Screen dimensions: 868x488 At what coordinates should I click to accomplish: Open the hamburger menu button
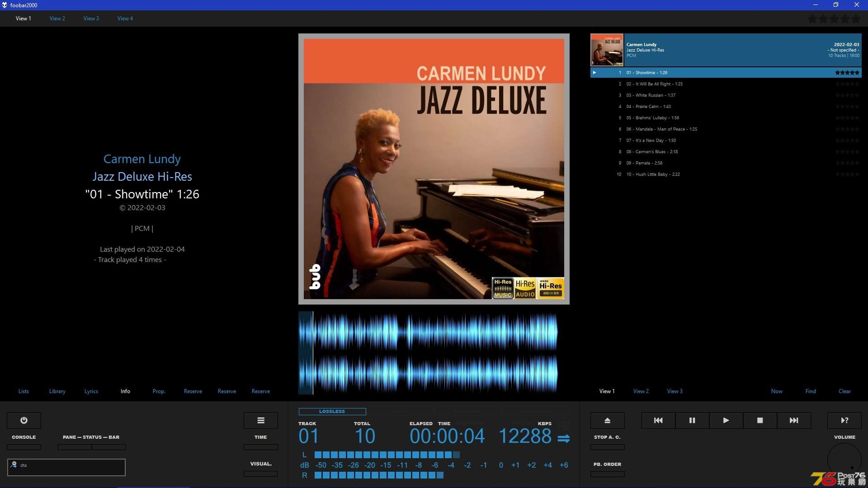click(x=261, y=420)
